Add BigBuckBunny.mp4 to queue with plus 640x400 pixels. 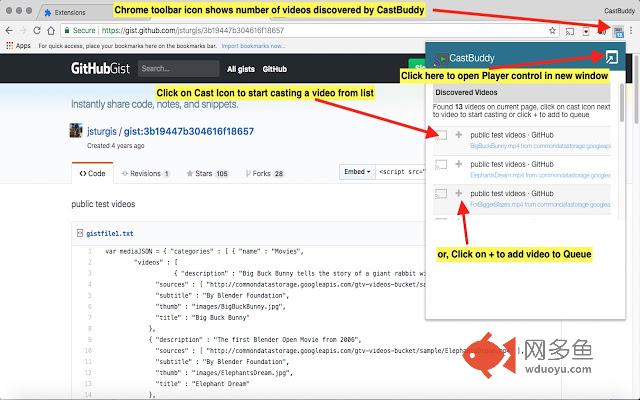pos(459,135)
